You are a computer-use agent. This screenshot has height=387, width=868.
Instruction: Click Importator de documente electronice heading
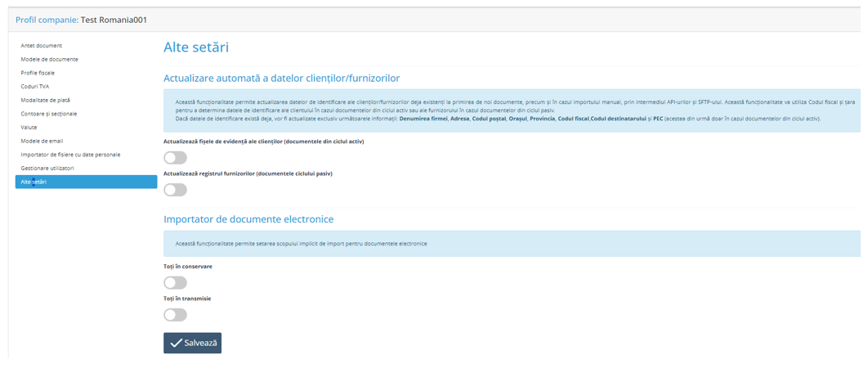248,219
